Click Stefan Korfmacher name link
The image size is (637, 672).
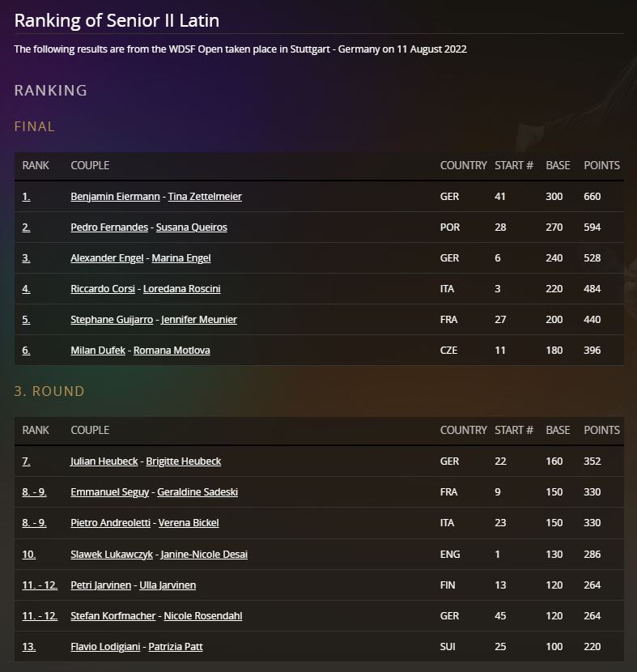pyautogui.click(x=113, y=616)
